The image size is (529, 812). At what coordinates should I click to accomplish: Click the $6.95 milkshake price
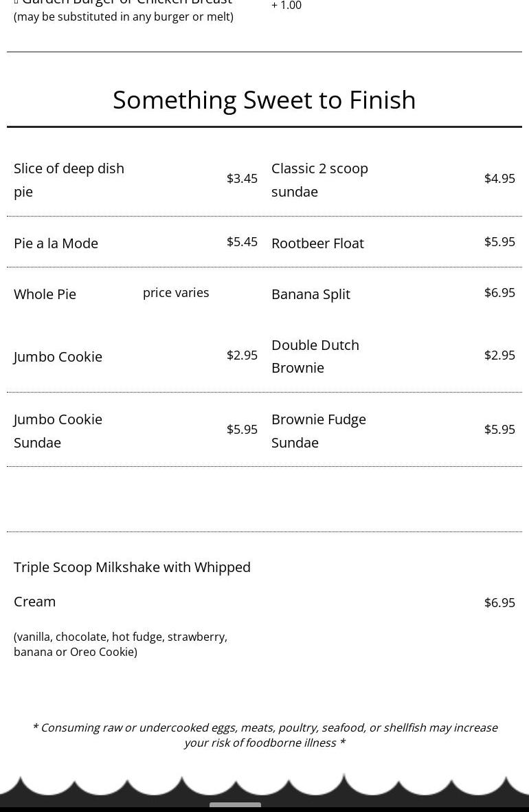pyautogui.click(x=499, y=602)
